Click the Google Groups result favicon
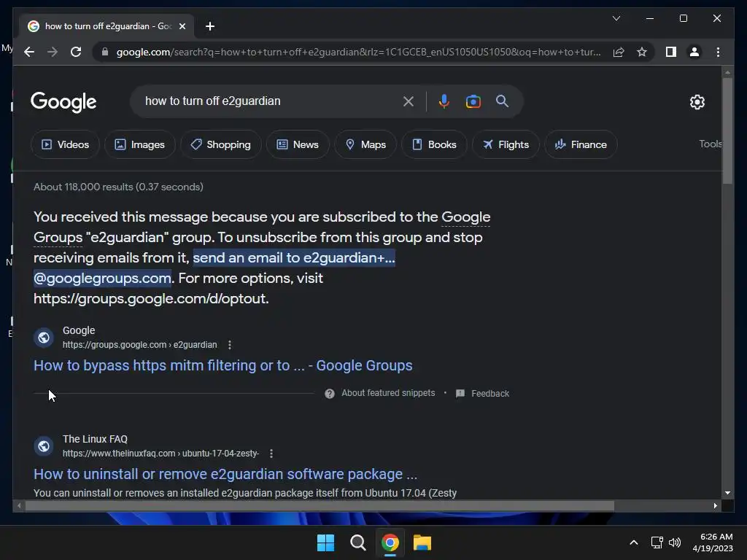This screenshot has height=560, width=747. 43,338
